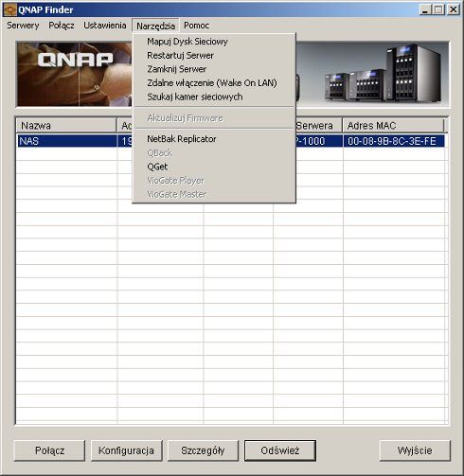Click the QNAP Finder title bar icon
The width and height of the screenshot is (464, 476).
coord(9,9)
